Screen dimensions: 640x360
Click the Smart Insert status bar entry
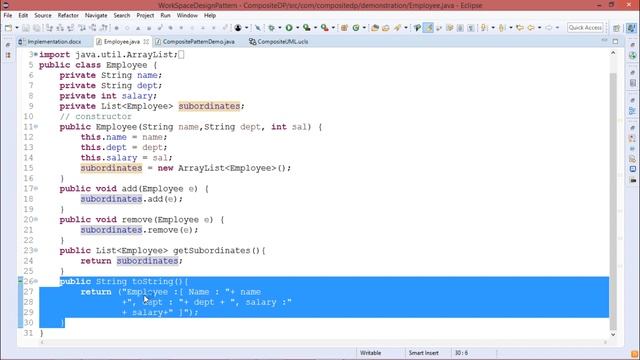point(423,353)
